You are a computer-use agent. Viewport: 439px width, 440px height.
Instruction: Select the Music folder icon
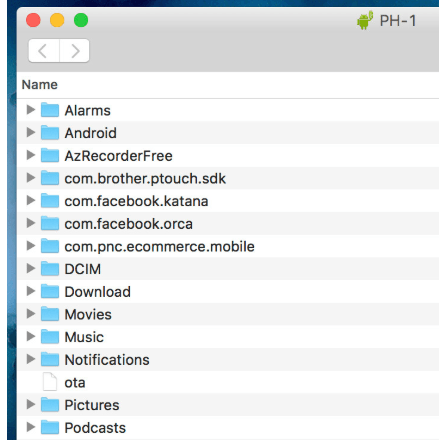coord(50,336)
